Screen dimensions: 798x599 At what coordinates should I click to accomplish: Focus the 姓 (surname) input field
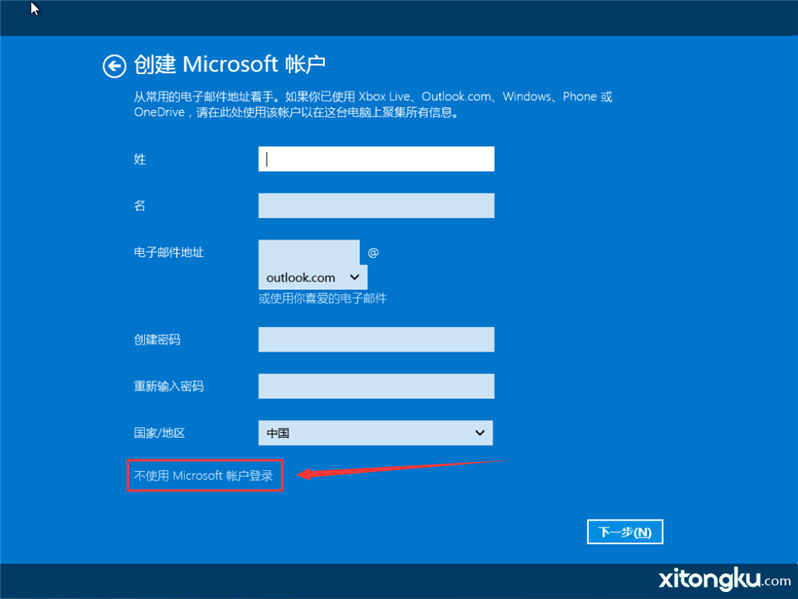tap(376, 159)
